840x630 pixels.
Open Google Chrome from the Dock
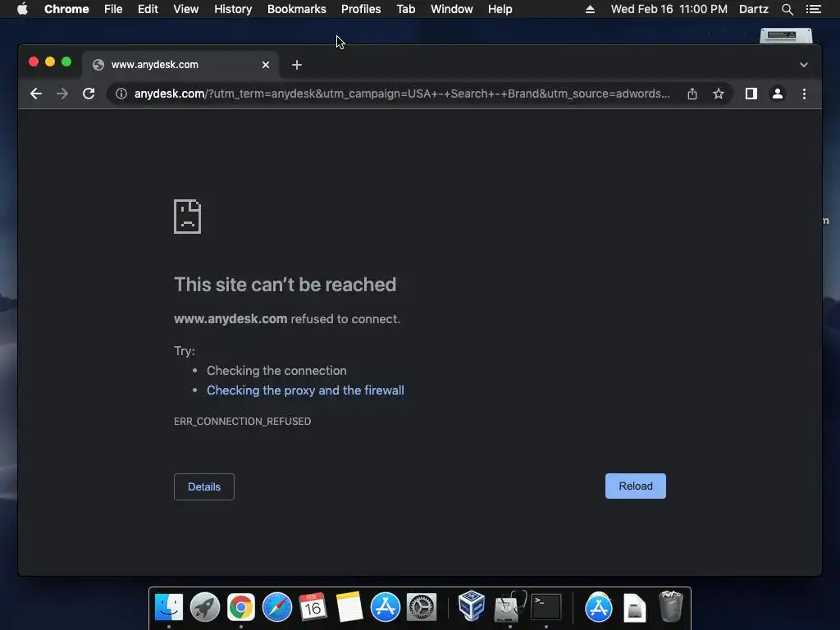(x=240, y=608)
